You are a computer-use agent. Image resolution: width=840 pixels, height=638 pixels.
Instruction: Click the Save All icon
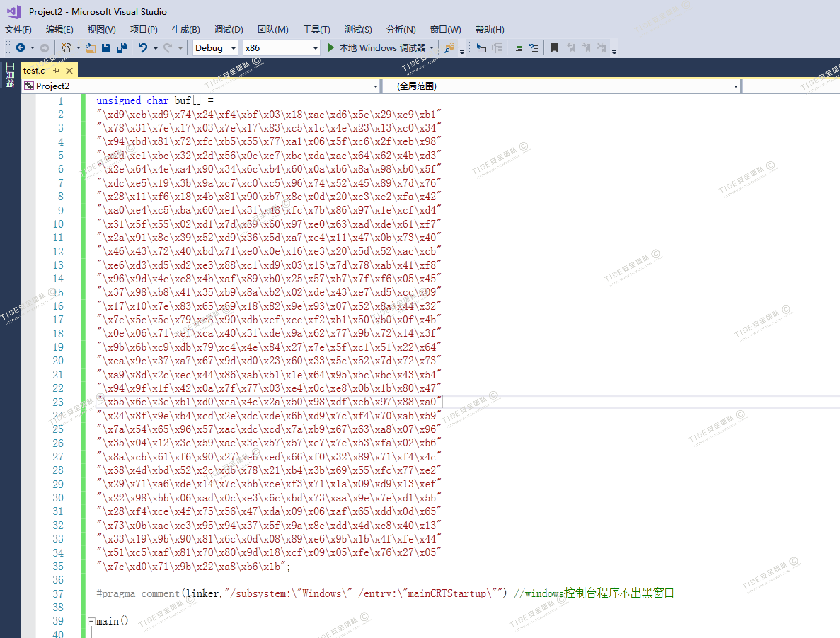coord(122,48)
